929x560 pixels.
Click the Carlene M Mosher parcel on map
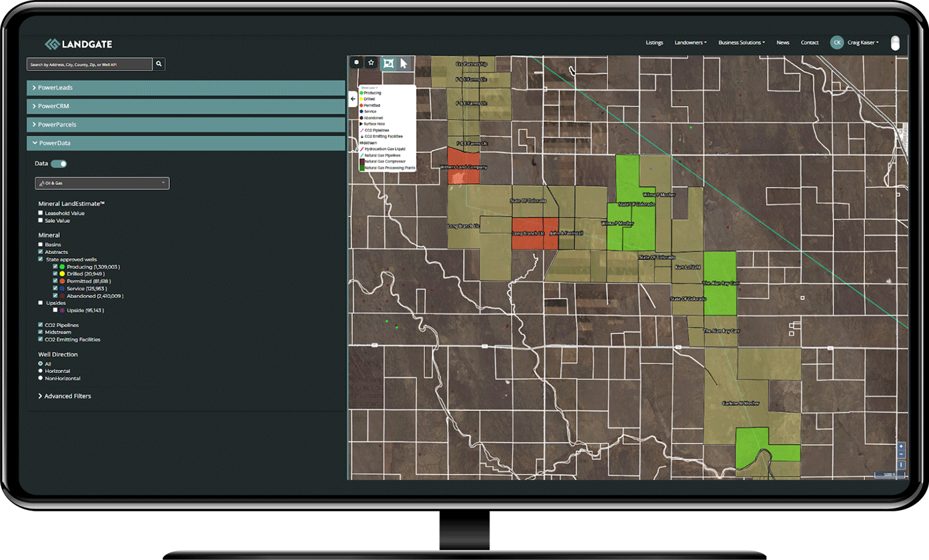pos(742,403)
